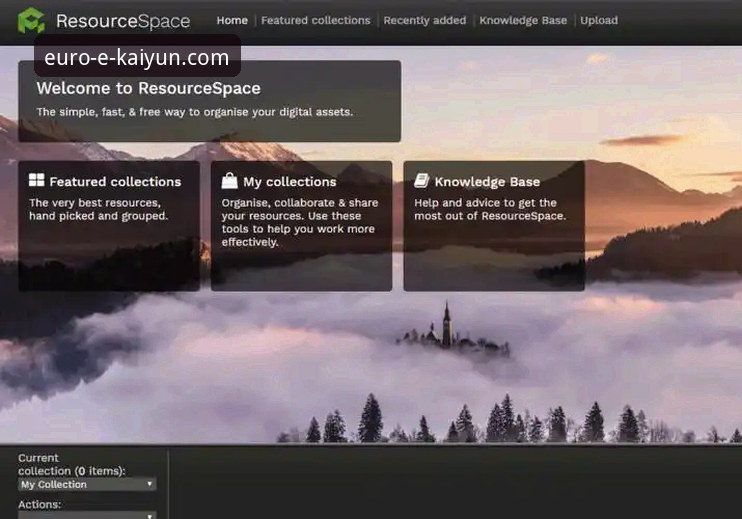Open the Knowledge Base tile heading

point(487,182)
